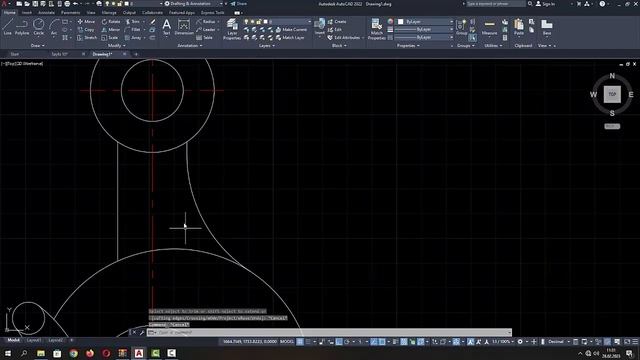Image resolution: width=640 pixels, height=360 pixels.
Task: Click the Rotate tool
Action: (111, 21)
